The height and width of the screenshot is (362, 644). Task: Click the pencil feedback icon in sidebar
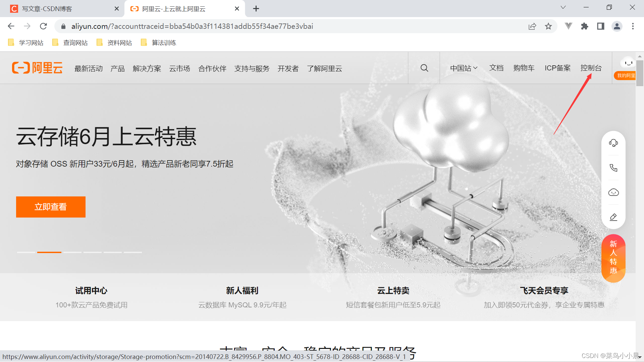[613, 217]
